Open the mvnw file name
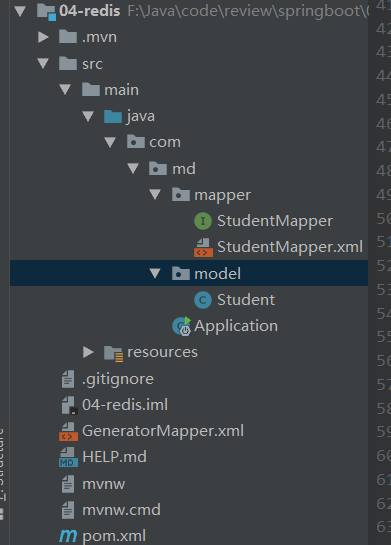This screenshot has width=391, height=545. click(103, 484)
